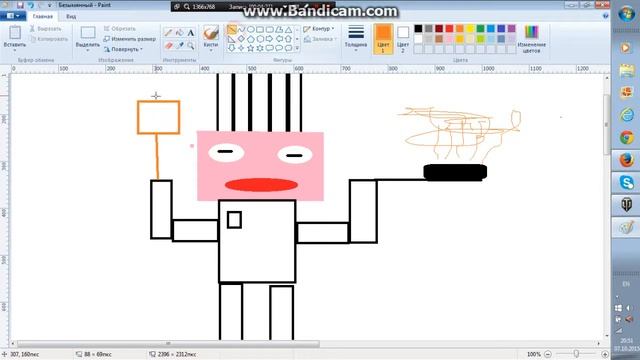
Task: Expand the Brushes (Кисти) dropdown arrow
Action: coord(211,50)
